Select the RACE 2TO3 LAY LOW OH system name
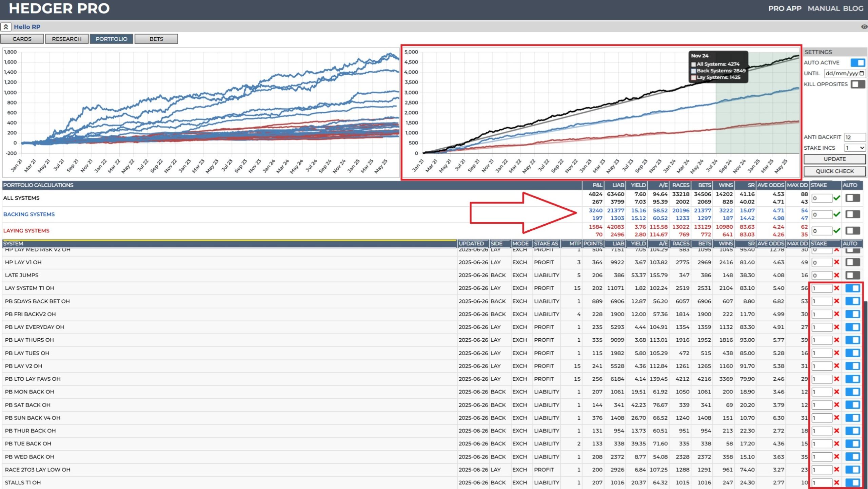868x489 pixels. click(38, 470)
